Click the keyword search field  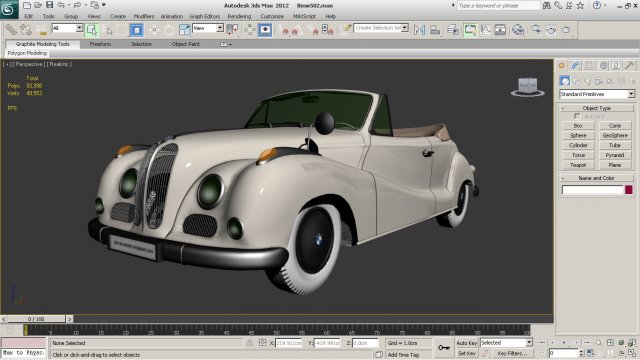tap(498, 6)
